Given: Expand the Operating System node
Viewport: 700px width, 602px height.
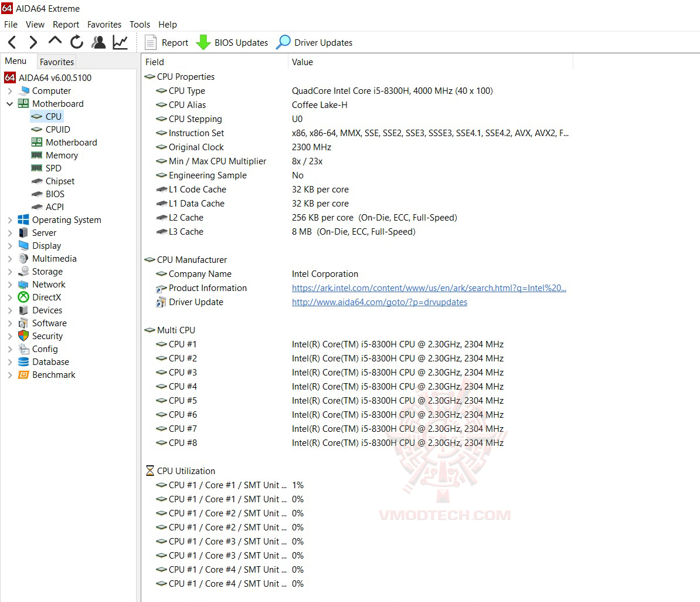Looking at the screenshot, I should [x=10, y=220].
